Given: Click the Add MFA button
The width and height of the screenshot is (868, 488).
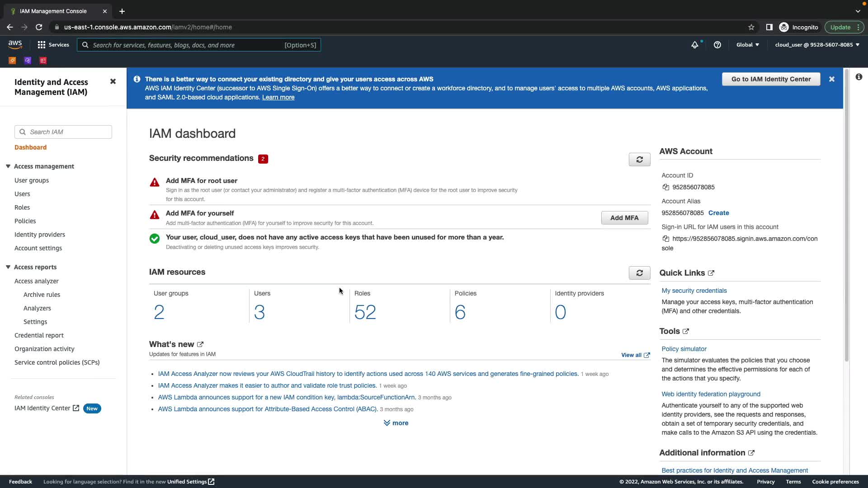Looking at the screenshot, I should point(624,218).
